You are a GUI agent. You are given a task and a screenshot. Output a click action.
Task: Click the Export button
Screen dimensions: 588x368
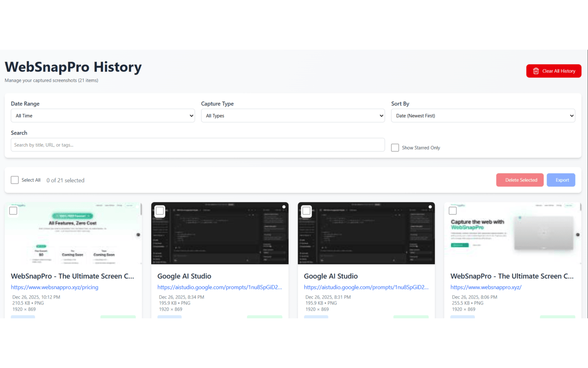pos(561,180)
